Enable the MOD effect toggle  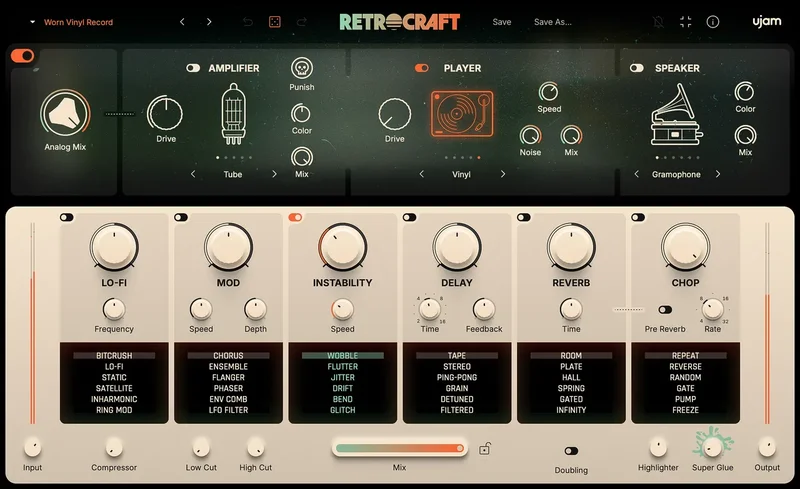[181, 217]
